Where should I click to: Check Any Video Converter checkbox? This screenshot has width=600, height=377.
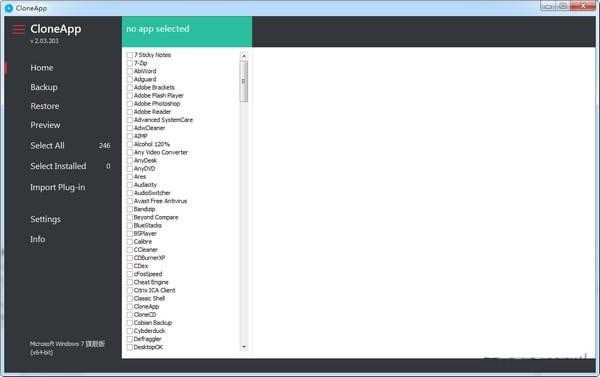pyautogui.click(x=130, y=152)
